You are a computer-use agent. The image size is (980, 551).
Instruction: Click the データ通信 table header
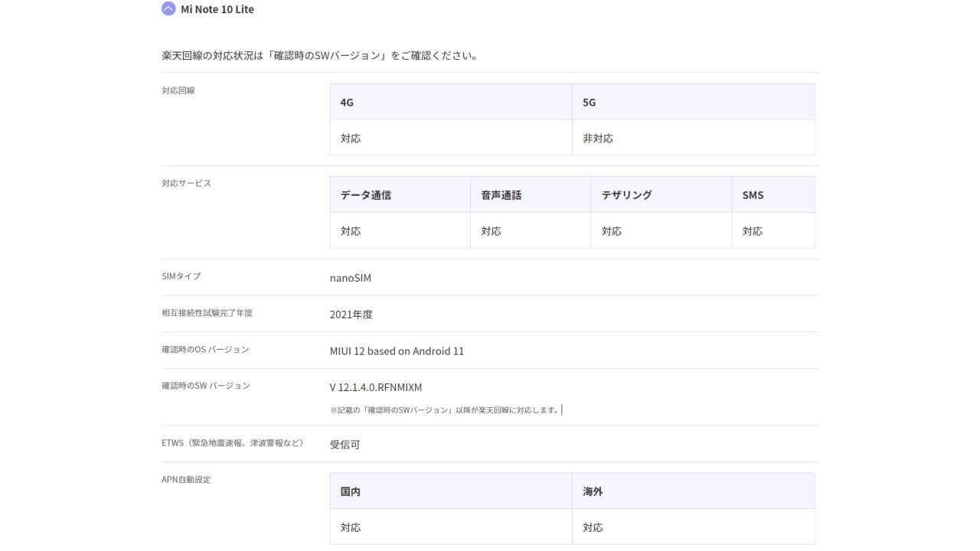pos(365,194)
